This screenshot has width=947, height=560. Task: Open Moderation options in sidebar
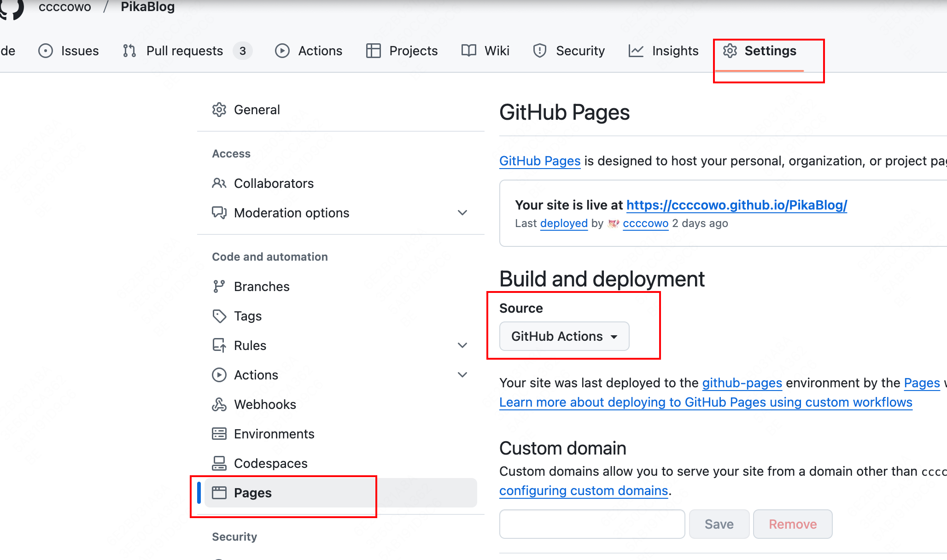[341, 213]
